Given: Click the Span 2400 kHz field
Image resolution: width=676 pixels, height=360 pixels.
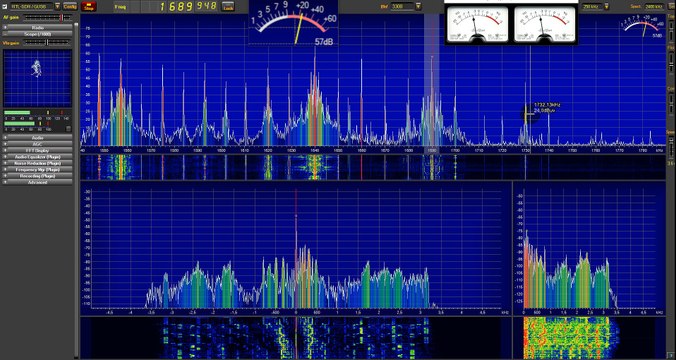Looking at the screenshot, I should [x=654, y=6].
